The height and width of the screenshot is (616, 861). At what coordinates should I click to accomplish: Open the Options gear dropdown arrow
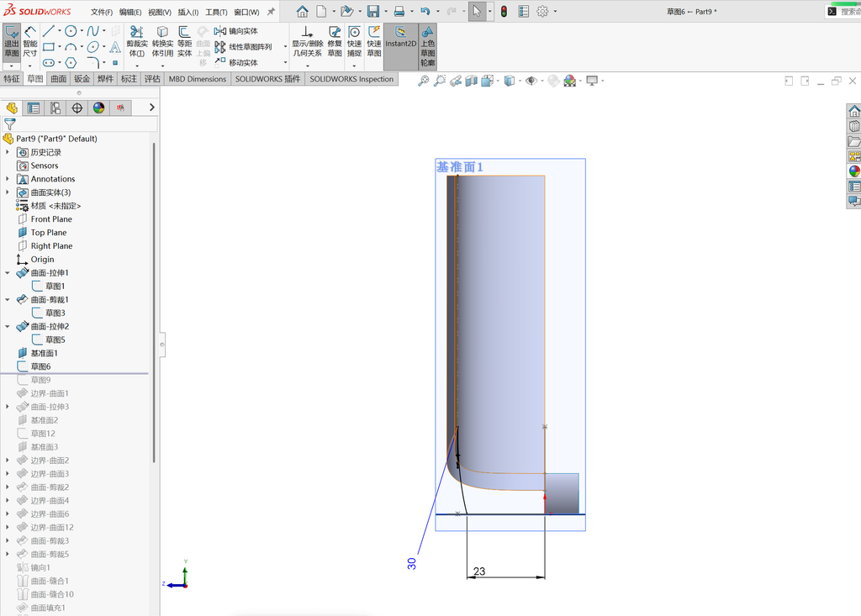pyautogui.click(x=555, y=11)
